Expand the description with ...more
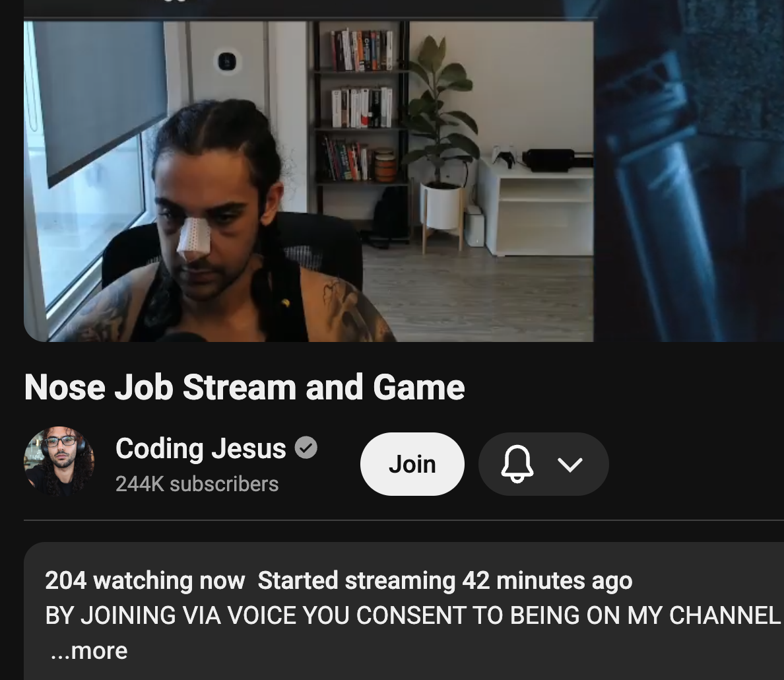This screenshot has height=680, width=784. coord(89,650)
